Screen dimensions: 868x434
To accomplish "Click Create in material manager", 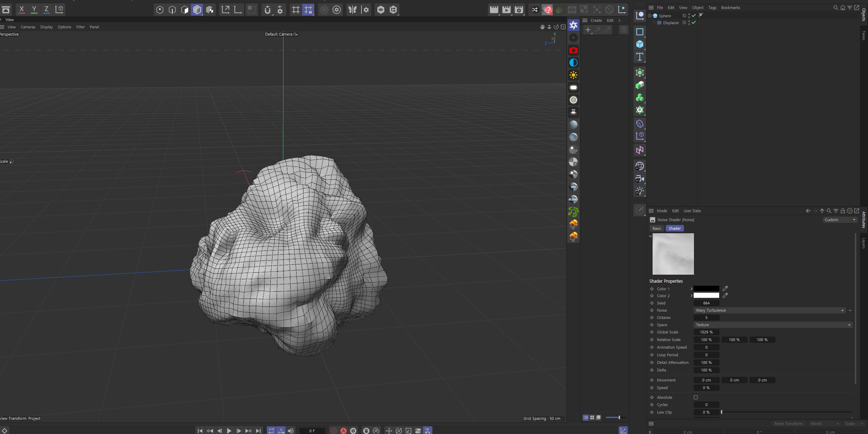I will pyautogui.click(x=596, y=20).
